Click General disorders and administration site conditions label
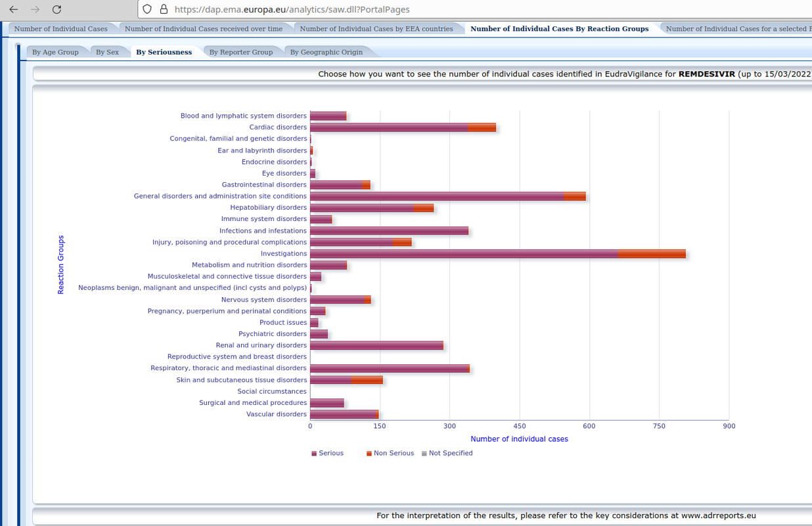The height and width of the screenshot is (526, 812). point(220,196)
